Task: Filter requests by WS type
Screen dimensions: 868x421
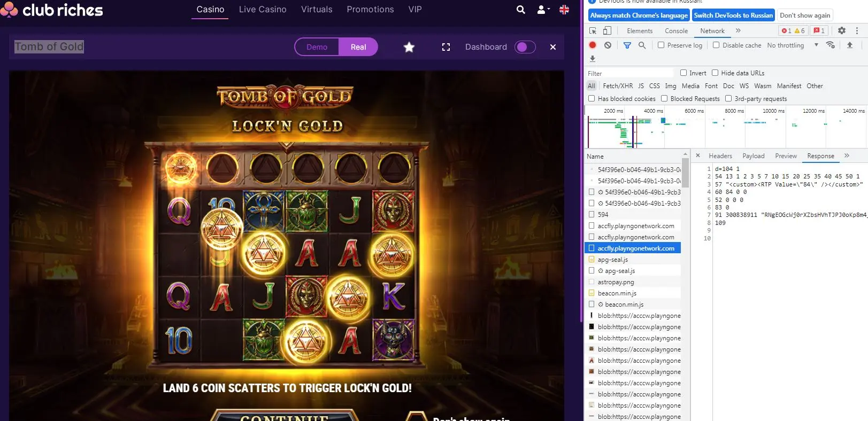Action: (744, 86)
